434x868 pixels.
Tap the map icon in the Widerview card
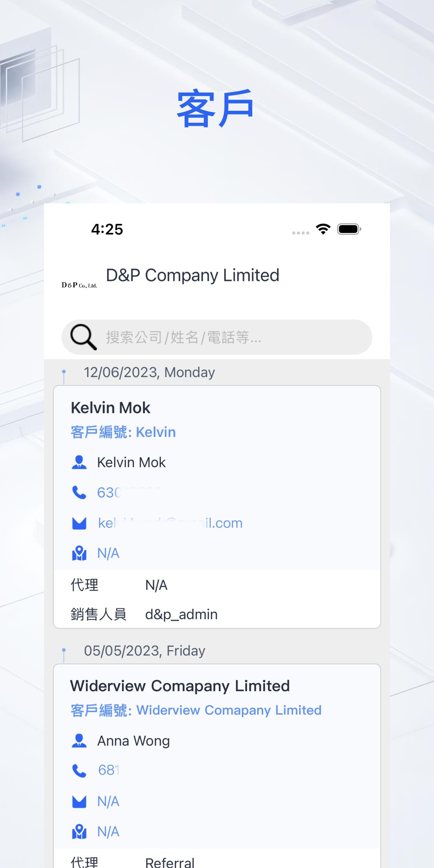[79, 832]
